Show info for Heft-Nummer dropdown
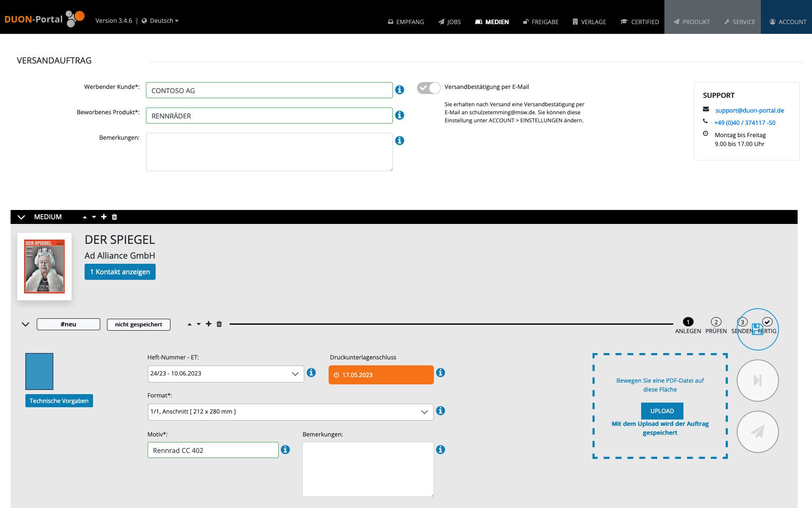812x508 pixels. tap(311, 373)
